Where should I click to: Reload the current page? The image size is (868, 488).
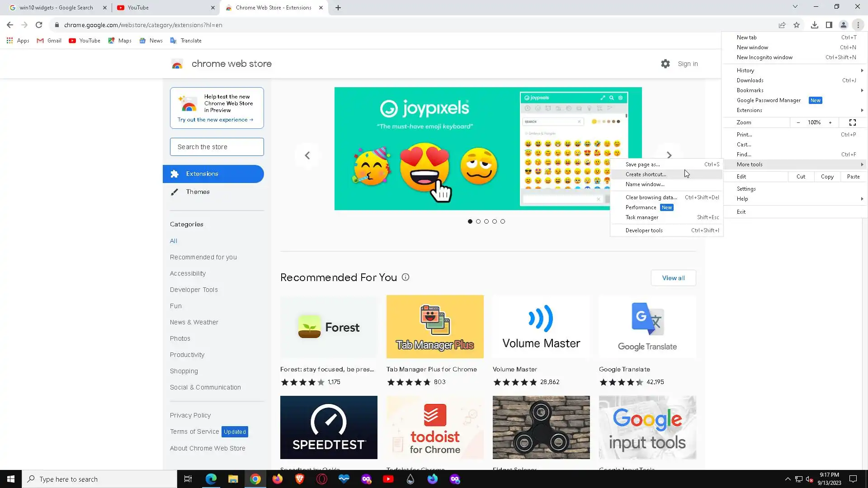click(39, 25)
